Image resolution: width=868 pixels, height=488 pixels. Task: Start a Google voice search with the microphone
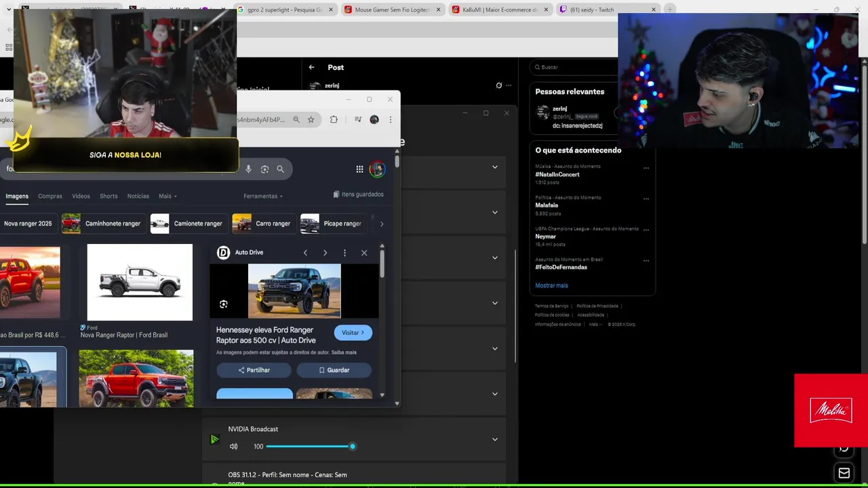pos(248,169)
